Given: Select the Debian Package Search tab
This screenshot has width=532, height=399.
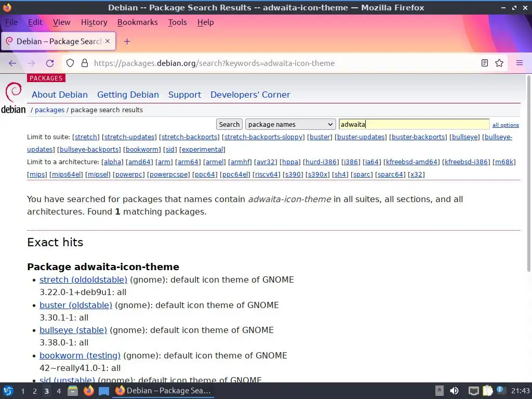Looking at the screenshot, I should click(58, 42).
